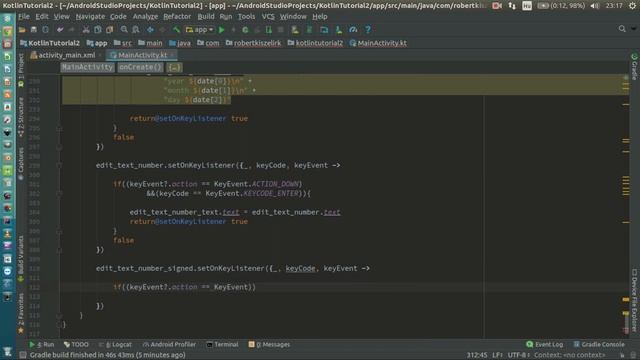
Task: Open the File menu
Action: pos(24,17)
